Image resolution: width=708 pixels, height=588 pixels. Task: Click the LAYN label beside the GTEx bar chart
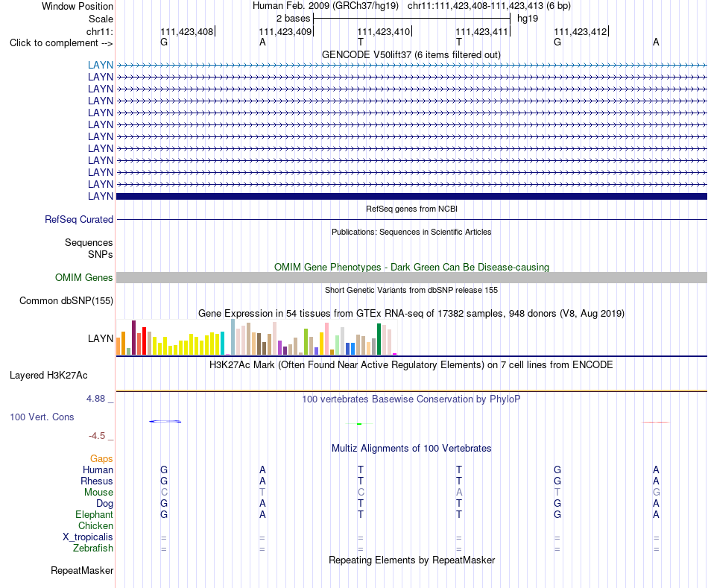coord(101,338)
